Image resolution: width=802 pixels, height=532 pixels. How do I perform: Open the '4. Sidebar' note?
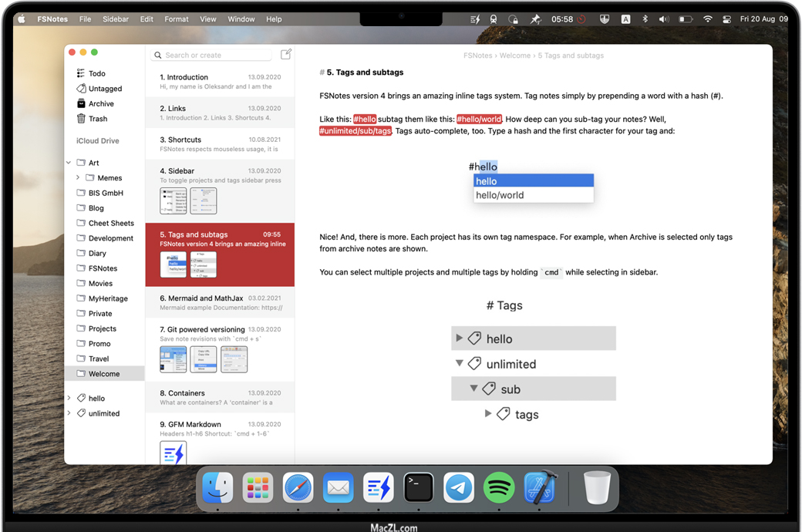[x=220, y=190]
